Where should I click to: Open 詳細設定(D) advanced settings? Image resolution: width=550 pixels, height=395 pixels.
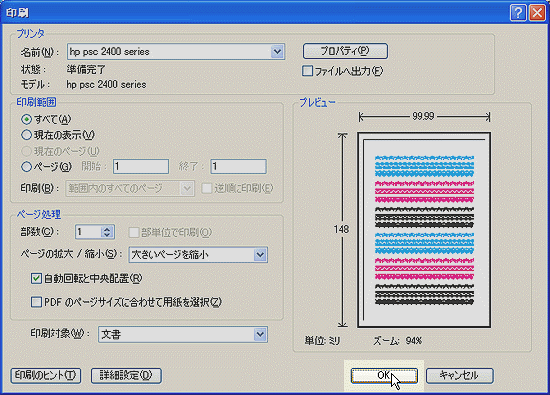[x=126, y=376]
